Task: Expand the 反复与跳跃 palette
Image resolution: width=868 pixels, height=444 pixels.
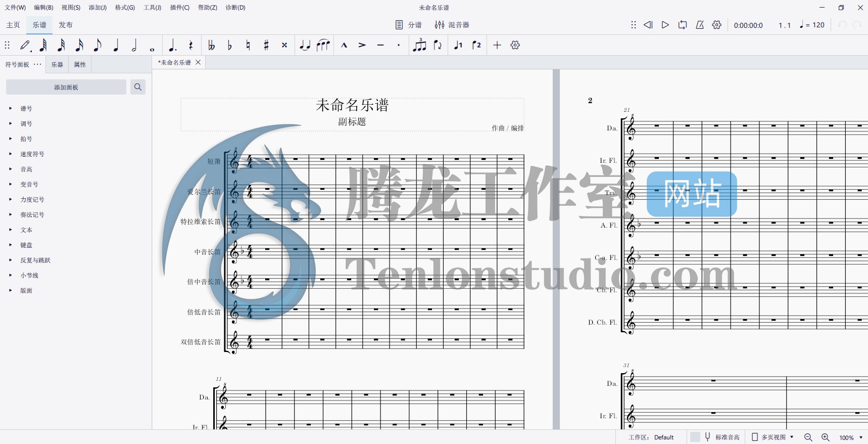Action: point(10,260)
